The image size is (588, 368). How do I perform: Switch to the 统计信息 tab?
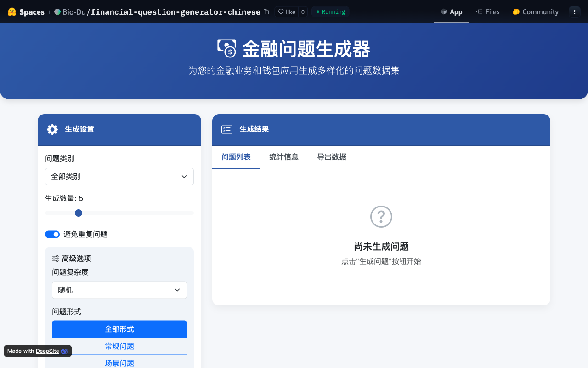point(284,157)
